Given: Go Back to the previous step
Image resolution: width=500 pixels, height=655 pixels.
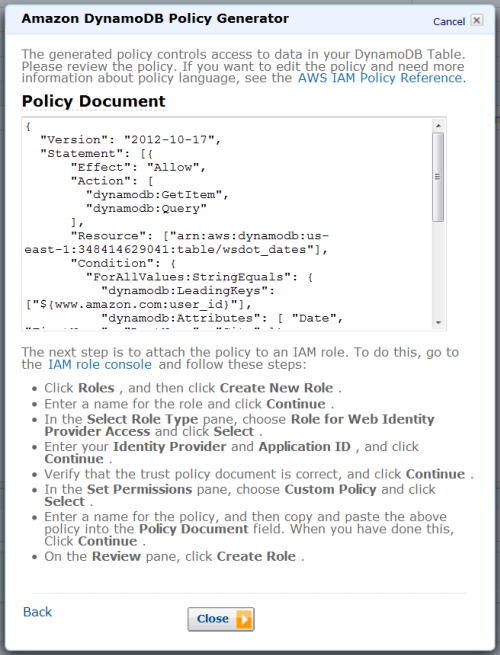Looking at the screenshot, I should click(x=37, y=612).
